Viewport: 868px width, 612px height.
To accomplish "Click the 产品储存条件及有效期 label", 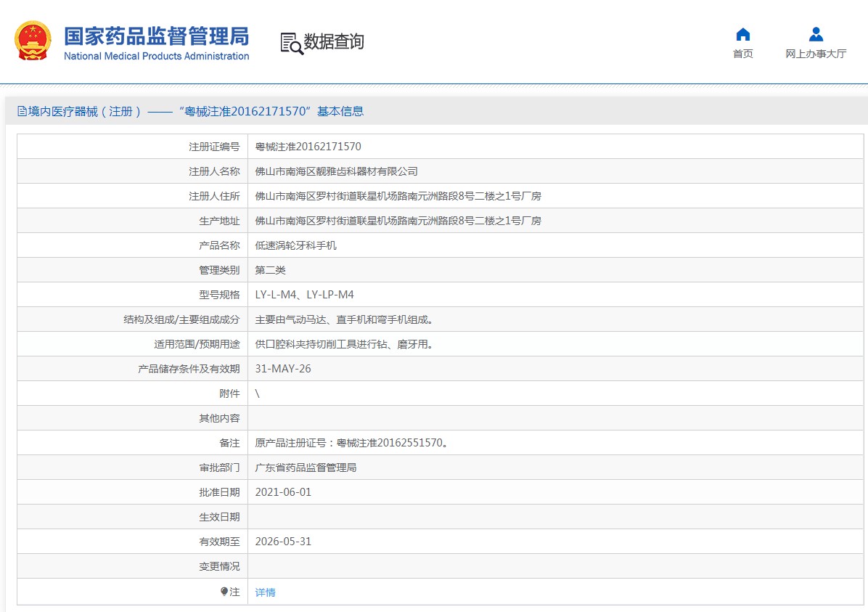I will click(x=189, y=369).
